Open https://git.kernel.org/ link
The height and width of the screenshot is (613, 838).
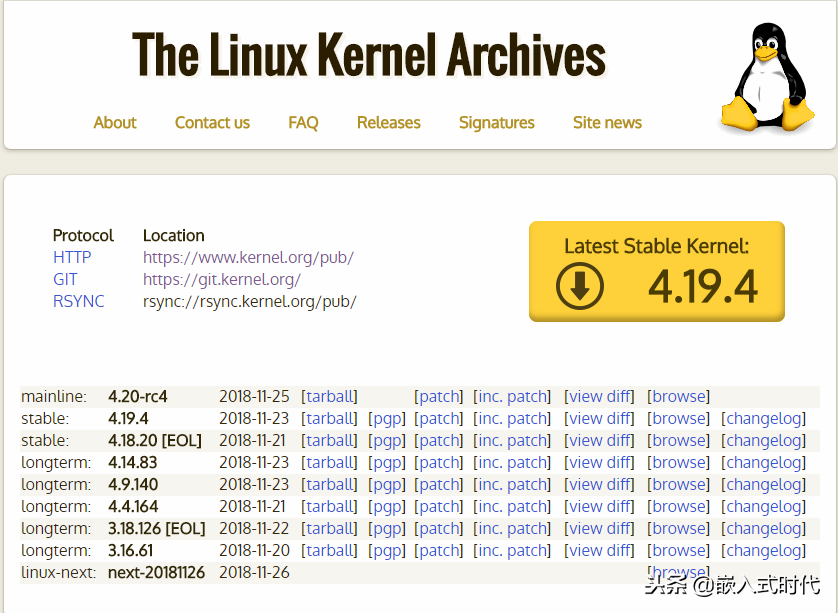point(222,280)
